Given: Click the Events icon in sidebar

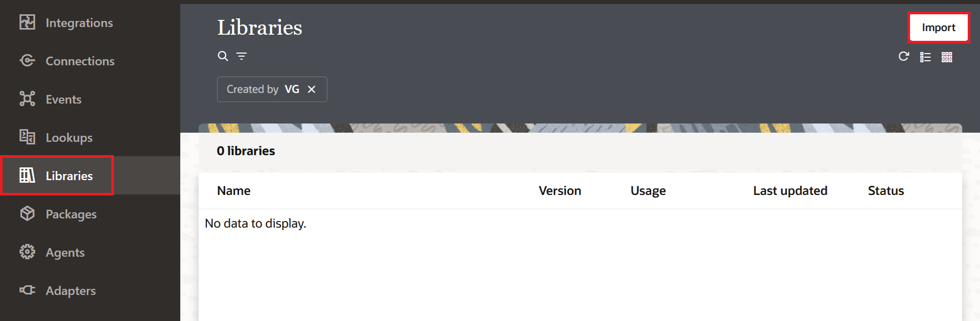Looking at the screenshot, I should pyautogui.click(x=27, y=99).
